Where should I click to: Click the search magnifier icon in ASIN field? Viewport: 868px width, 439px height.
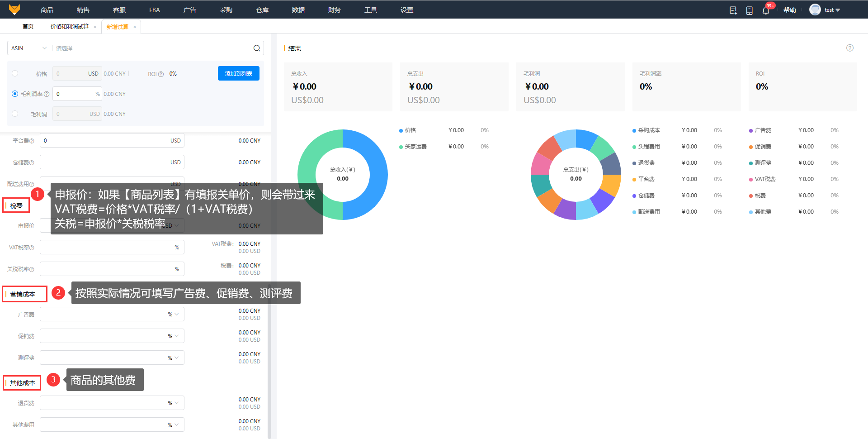(x=256, y=48)
